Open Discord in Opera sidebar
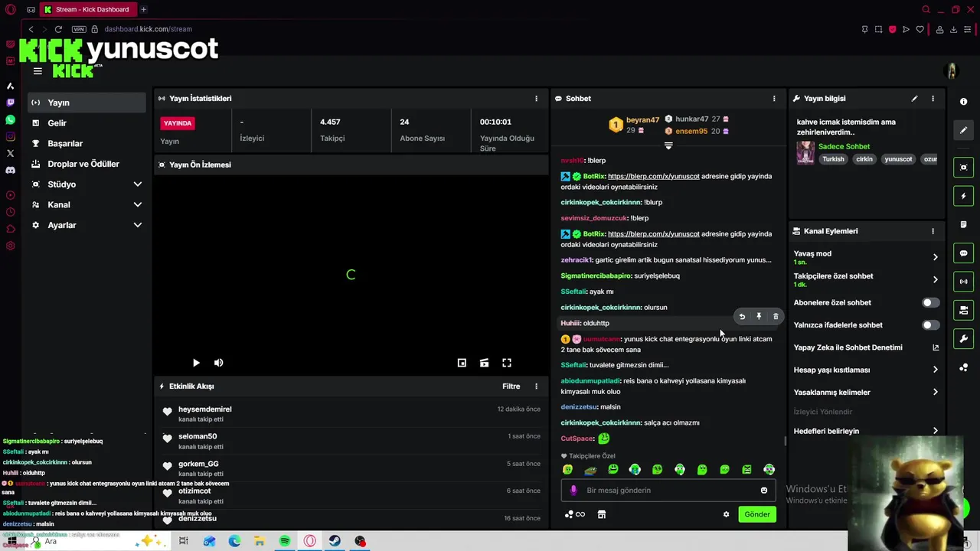 coord(10,170)
